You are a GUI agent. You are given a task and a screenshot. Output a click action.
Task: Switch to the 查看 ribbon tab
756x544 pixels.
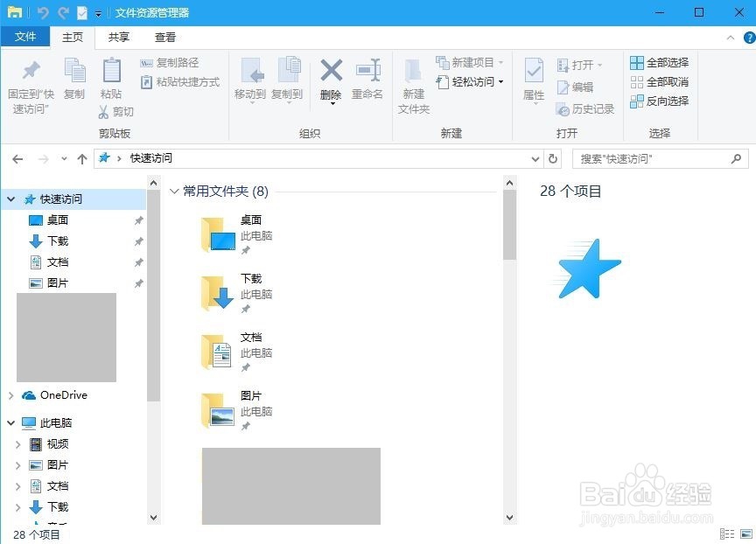(x=164, y=38)
